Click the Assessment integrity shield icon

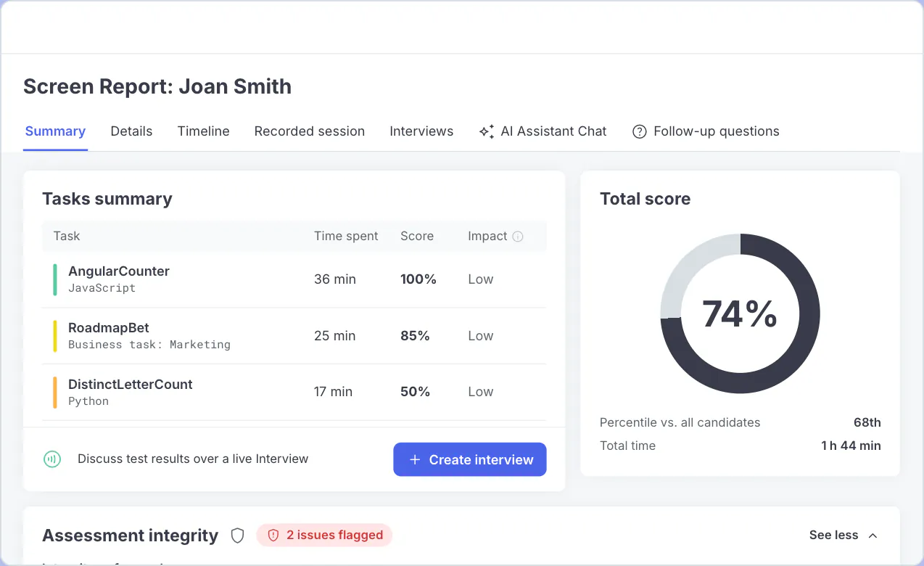(x=237, y=536)
